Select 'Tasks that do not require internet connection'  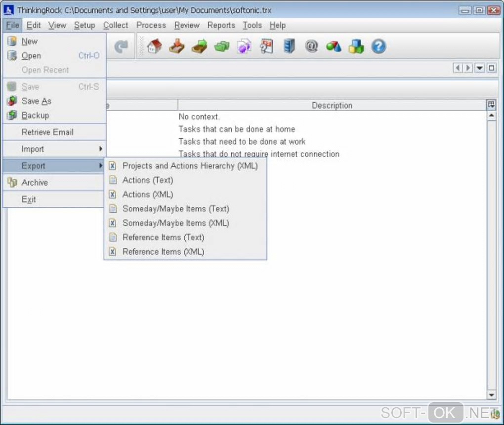pyautogui.click(x=259, y=154)
